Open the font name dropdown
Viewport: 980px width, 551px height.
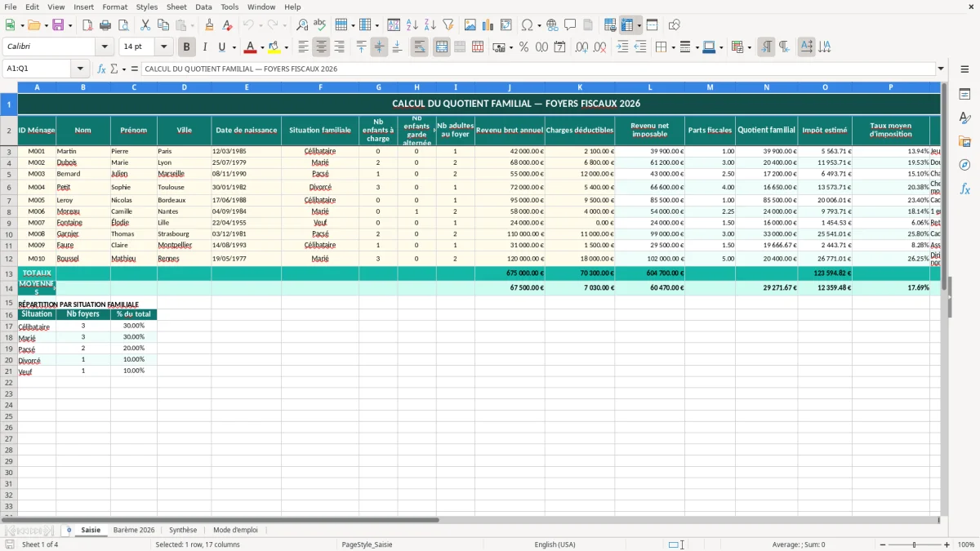click(105, 47)
